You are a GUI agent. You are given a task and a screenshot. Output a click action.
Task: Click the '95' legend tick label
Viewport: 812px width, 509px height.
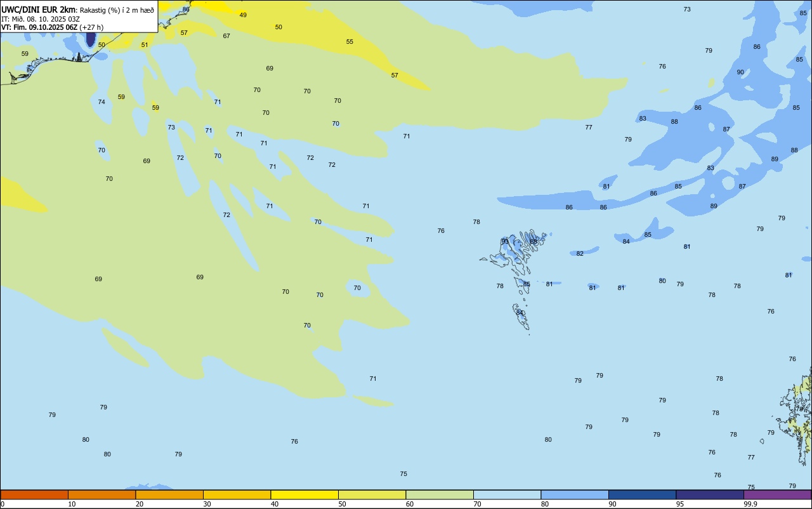coord(680,504)
